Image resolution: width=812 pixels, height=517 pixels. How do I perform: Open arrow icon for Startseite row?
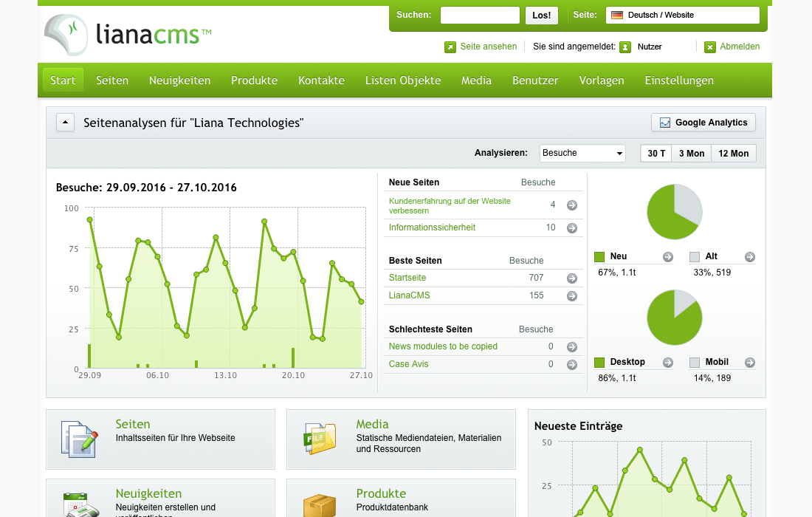[x=571, y=278]
